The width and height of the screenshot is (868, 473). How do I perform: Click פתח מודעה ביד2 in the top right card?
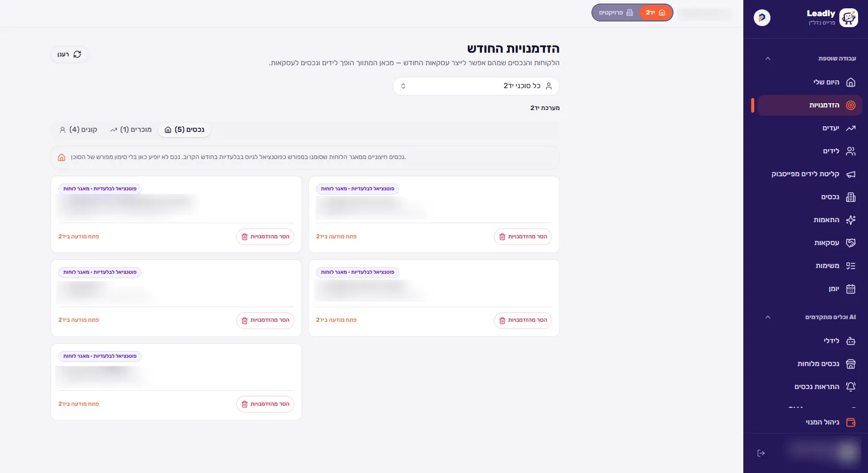pyautogui.click(x=336, y=237)
